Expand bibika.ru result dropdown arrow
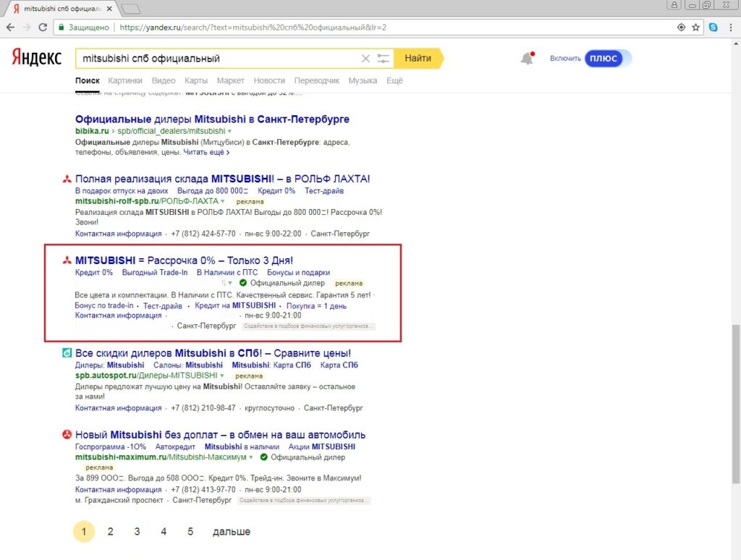Viewport: 741px width, 560px height. click(x=229, y=132)
